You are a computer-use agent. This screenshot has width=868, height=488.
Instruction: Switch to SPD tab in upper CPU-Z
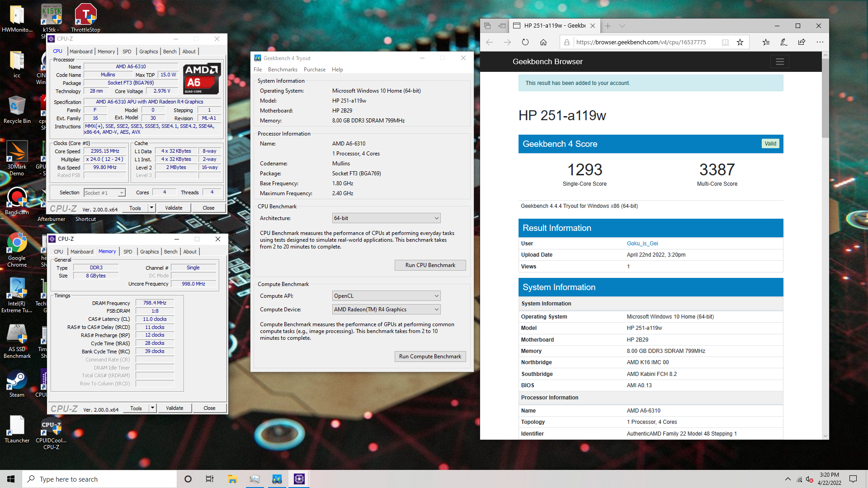pos(127,52)
